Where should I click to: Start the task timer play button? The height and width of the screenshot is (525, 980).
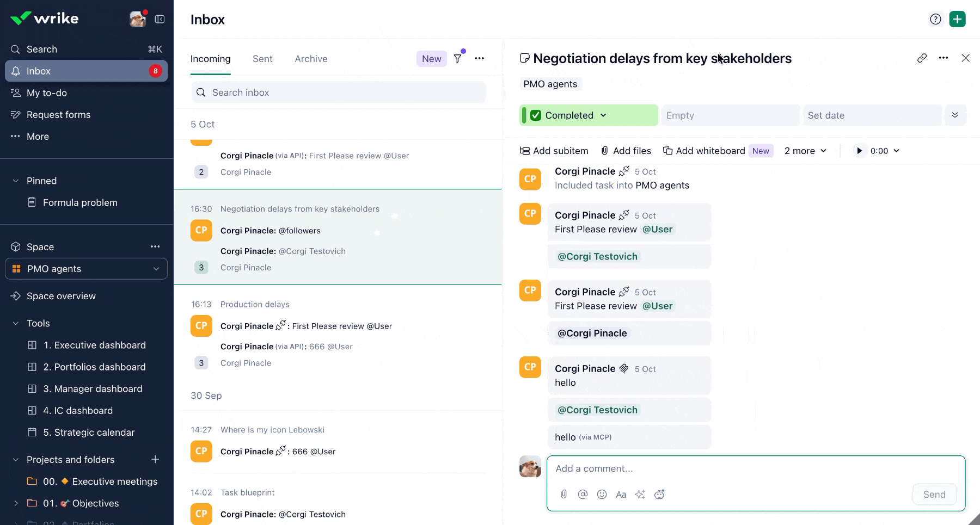[859, 151]
